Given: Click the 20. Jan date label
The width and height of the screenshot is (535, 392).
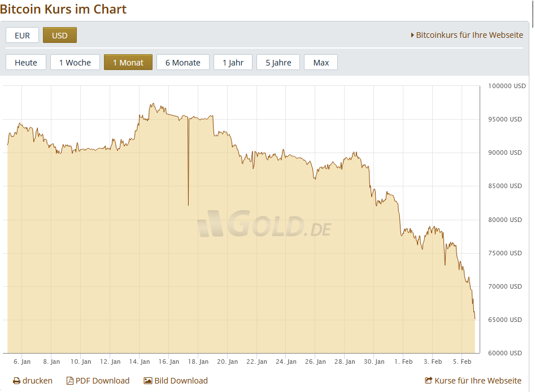Looking at the screenshot, I should pos(228,361).
